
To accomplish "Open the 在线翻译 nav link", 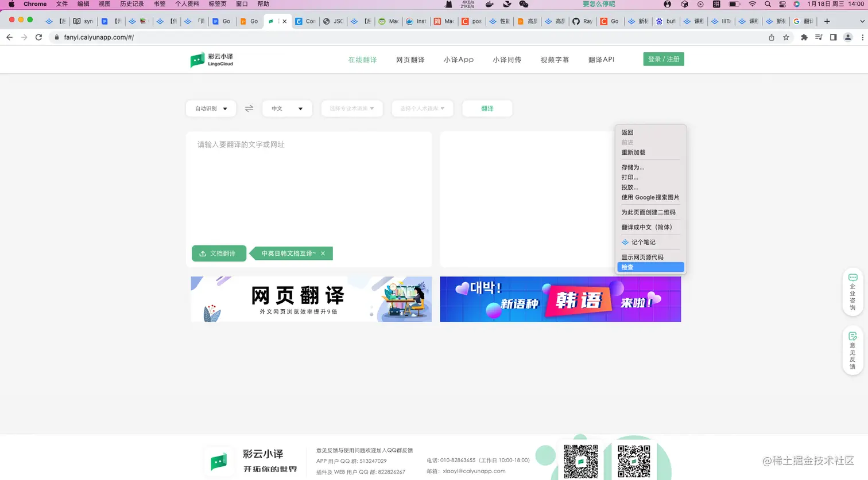I will pyautogui.click(x=362, y=60).
